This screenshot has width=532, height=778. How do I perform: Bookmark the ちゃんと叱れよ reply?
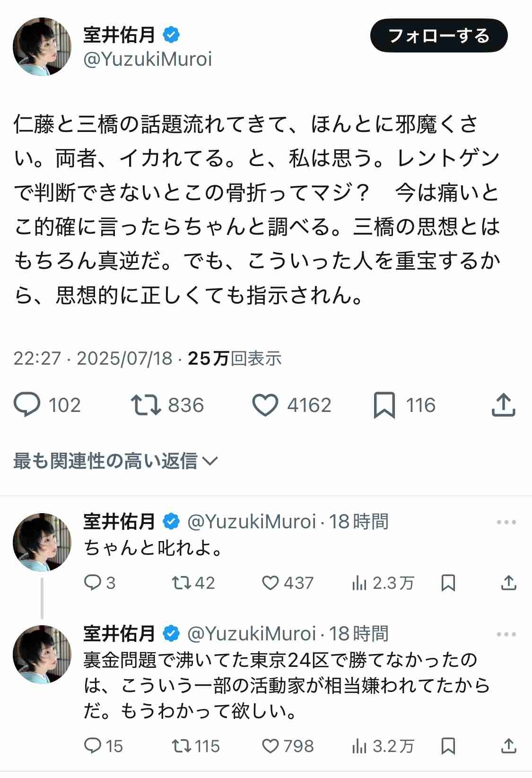click(x=448, y=583)
